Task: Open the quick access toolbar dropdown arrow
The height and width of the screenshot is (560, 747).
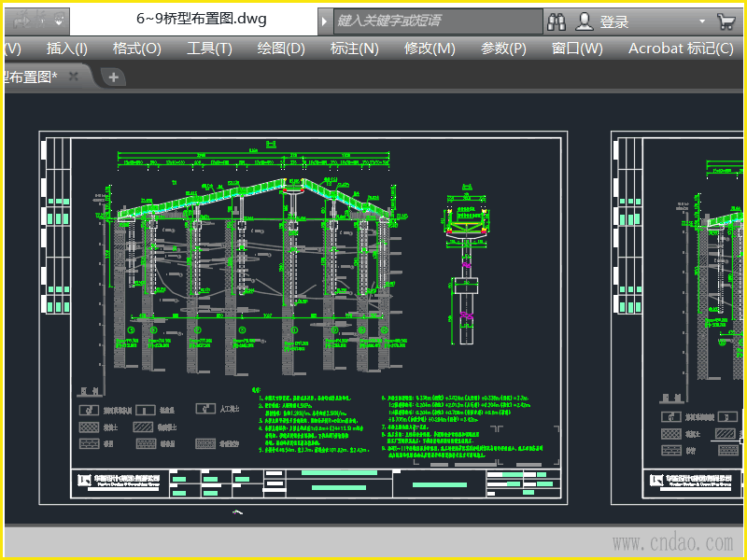Action: 60,19
